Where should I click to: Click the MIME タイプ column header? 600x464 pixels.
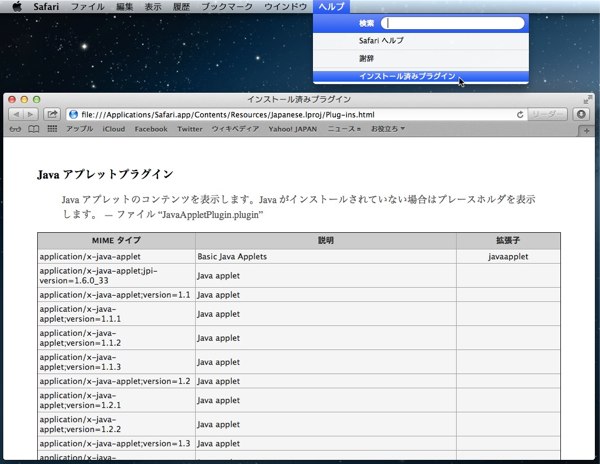116,241
